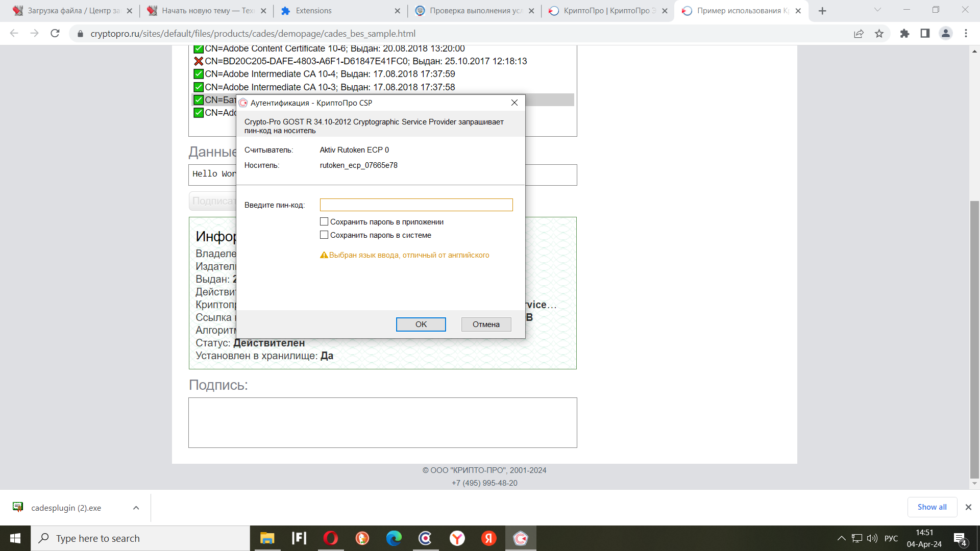Image resolution: width=980 pixels, height=551 pixels.
Task: Click the Extensions browser tab icon
Action: tap(285, 10)
